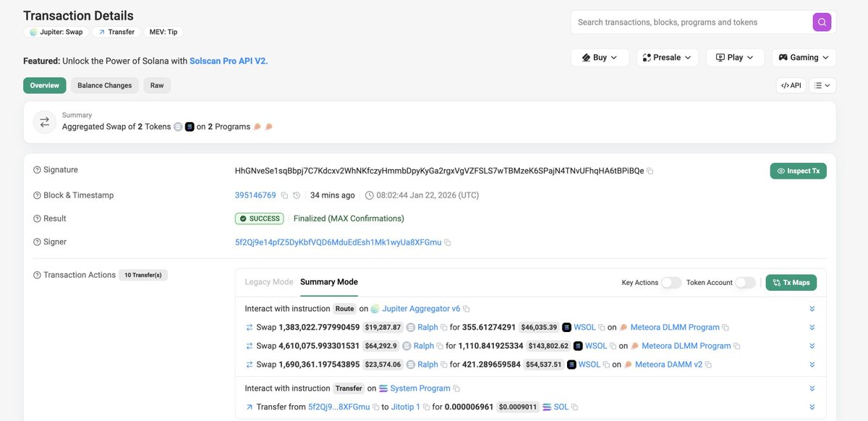Copy block number 395146769
Image resolution: width=868 pixels, height=421 pixels.
(284, 195)
